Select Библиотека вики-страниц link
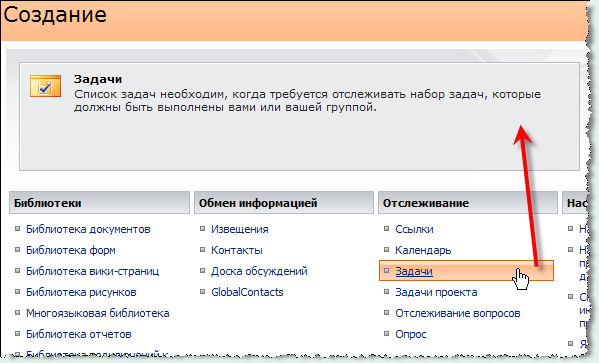Screen dimensions: 599x363 92,271
